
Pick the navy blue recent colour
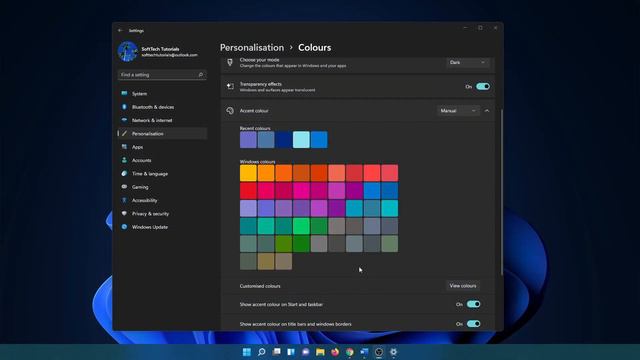click(x=284, y=140)
